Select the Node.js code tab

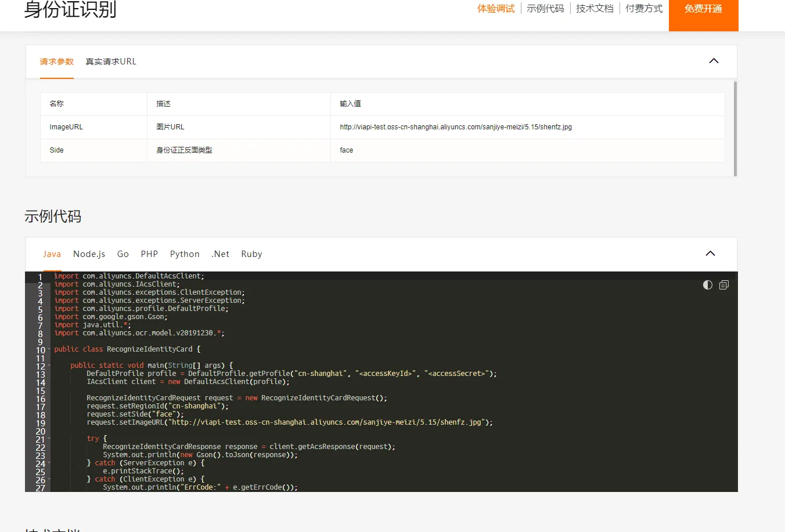tap(89, 254)
